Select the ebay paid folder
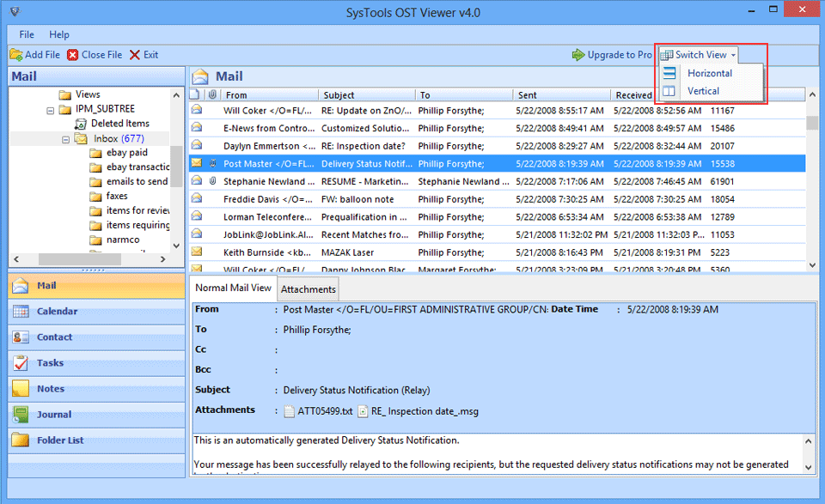 click(x=127, y=153)
